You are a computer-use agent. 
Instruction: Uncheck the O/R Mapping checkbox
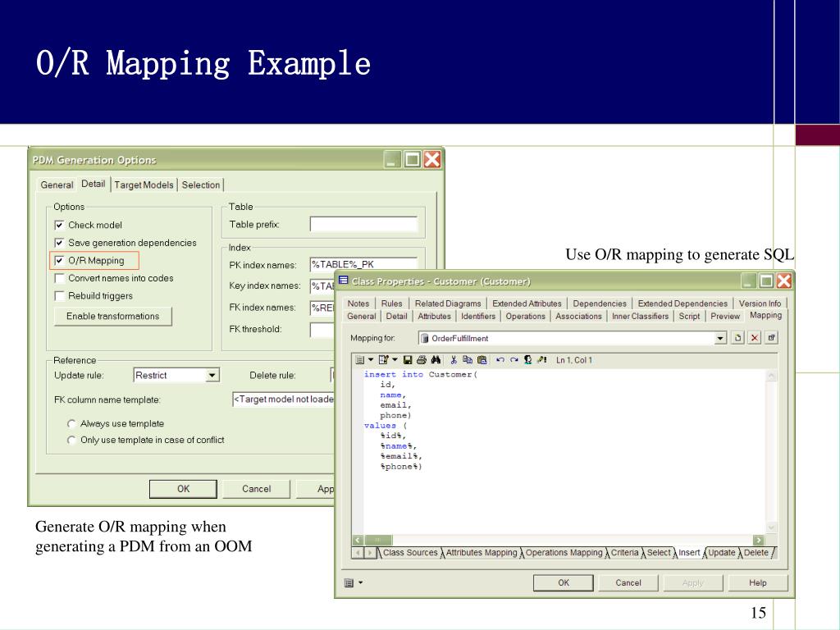[x=59, y=260]
